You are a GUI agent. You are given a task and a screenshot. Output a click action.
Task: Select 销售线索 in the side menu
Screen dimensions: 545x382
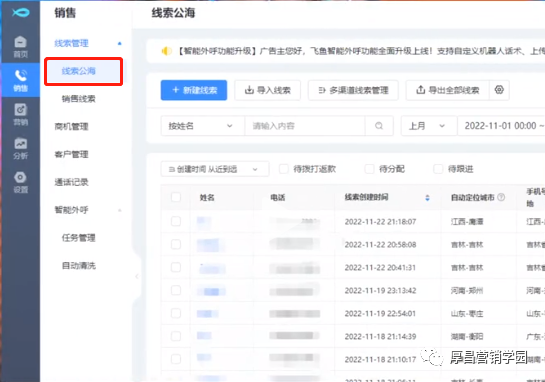[x=79, y=99]
